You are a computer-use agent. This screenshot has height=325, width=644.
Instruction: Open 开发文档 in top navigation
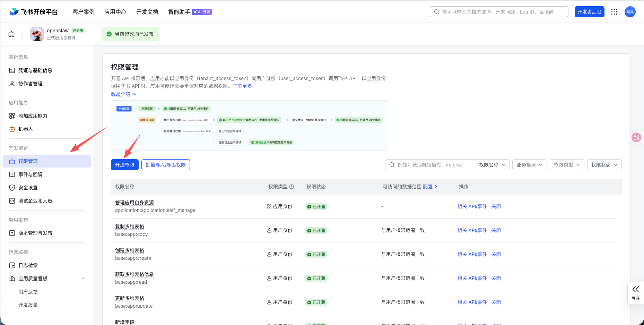click(x=147, y=12)
